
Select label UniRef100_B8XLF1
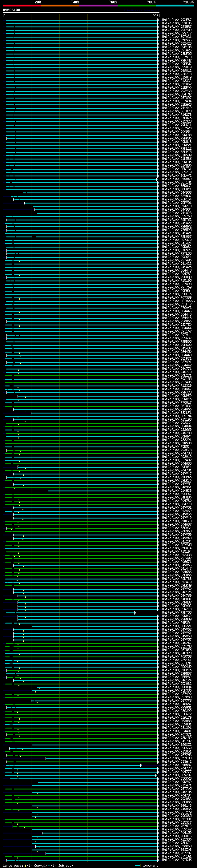[x=177, y=413]
